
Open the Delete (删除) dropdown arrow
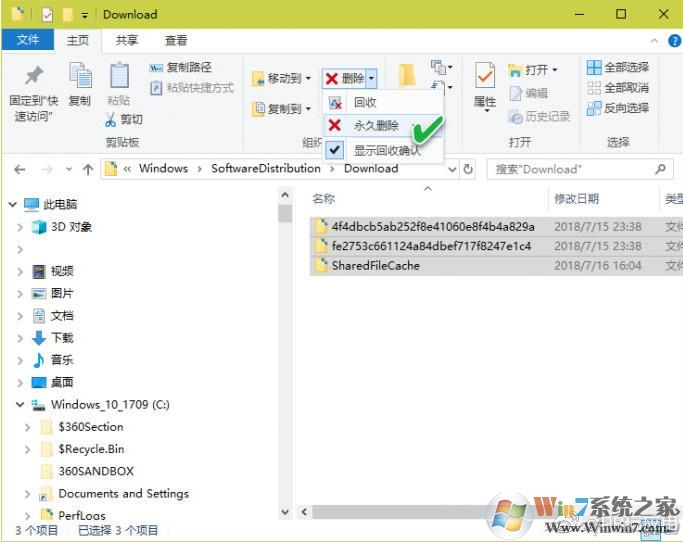click(x=371, y=78)
